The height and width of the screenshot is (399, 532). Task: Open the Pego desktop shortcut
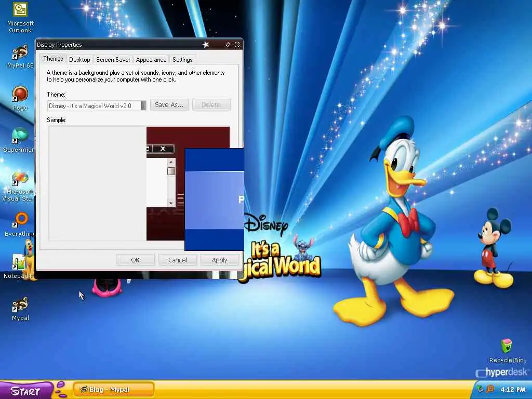point(20,98)
